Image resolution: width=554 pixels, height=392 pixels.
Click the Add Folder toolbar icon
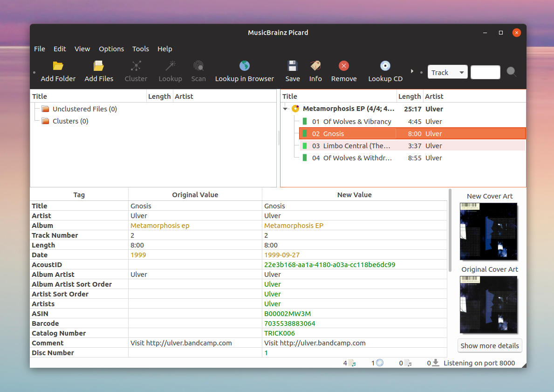58,66
